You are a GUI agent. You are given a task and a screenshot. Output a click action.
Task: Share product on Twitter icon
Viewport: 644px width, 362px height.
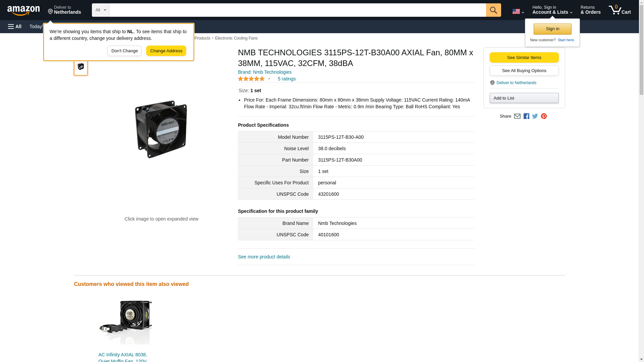click(535, 116)
